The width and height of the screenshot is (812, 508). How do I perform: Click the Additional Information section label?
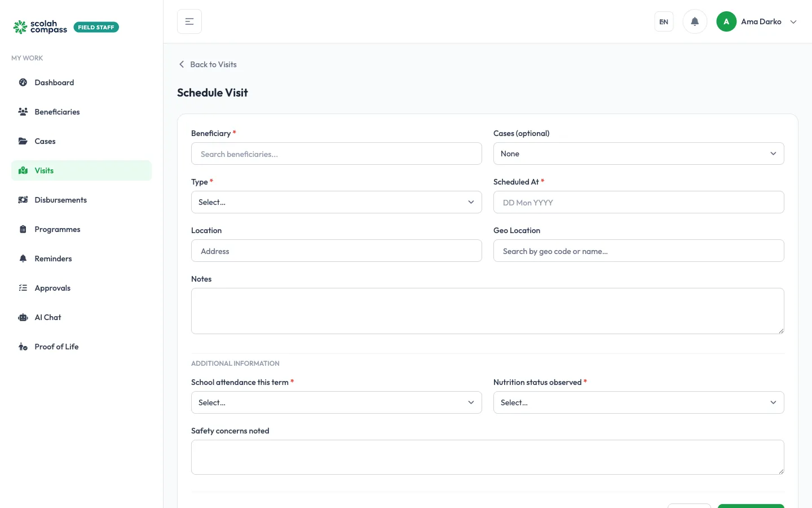(235, 364)
